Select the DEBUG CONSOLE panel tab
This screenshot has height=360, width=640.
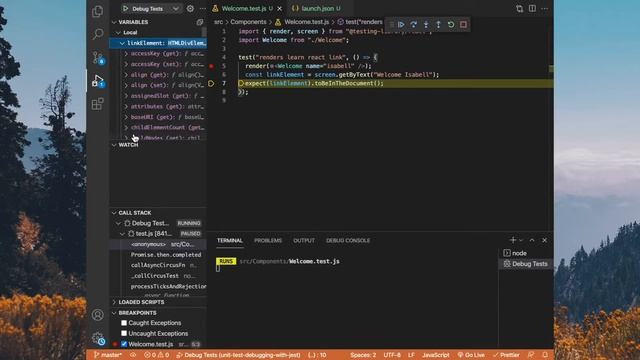coord(348,240)
